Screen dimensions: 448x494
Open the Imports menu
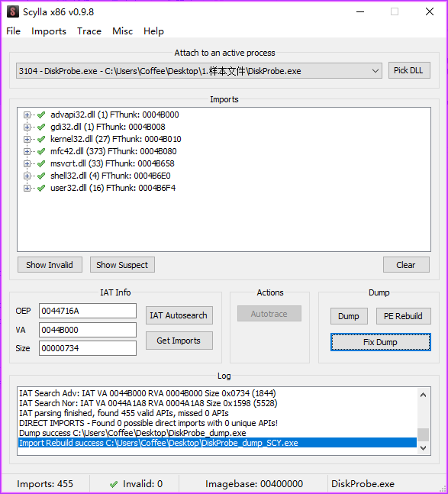click(x=49, y=31)
